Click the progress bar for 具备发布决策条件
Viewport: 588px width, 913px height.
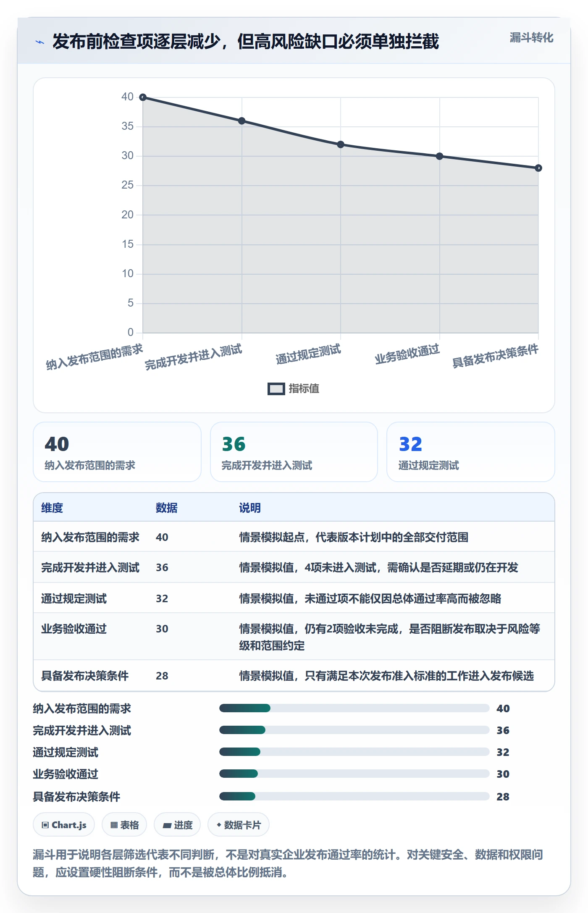354,796
